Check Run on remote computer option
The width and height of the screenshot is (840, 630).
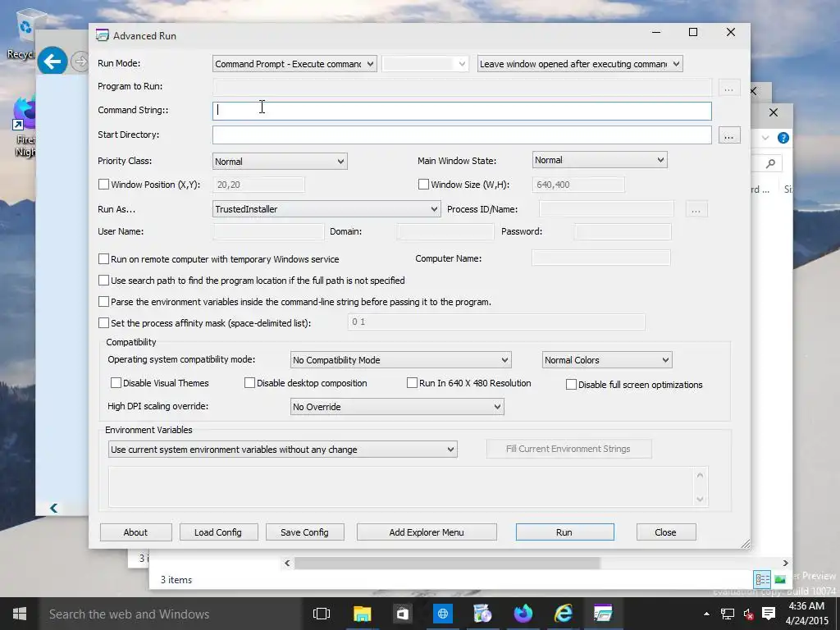[x=103, y=258]
